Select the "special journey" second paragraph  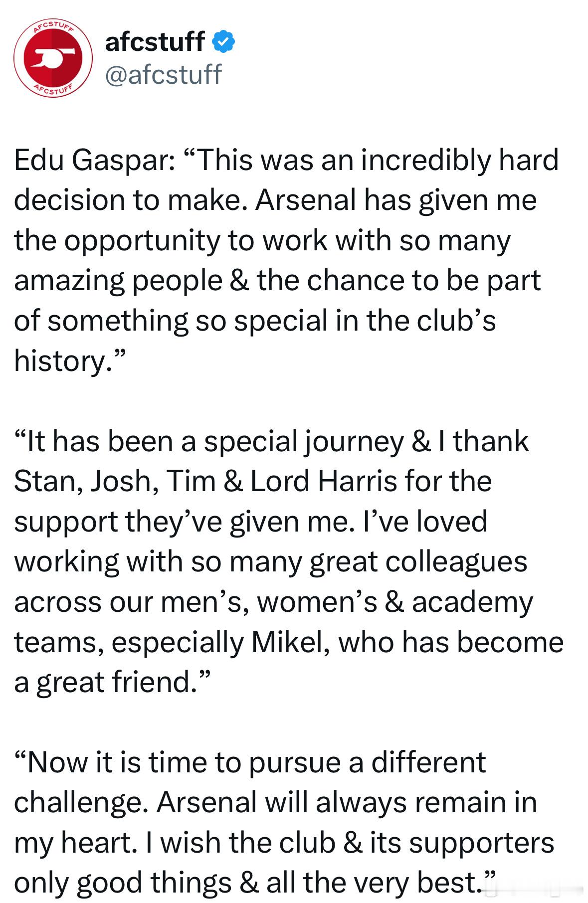coord(289,561)
